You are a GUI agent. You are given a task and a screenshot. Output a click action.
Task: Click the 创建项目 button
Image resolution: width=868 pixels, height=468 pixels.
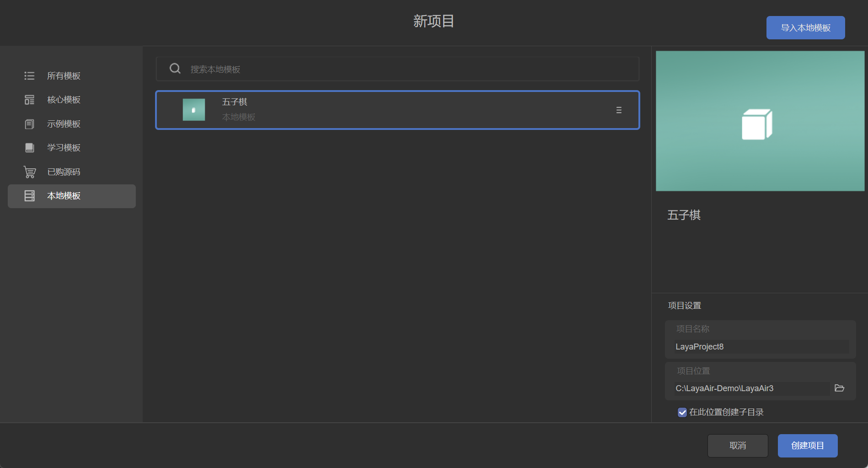[807, 446]
